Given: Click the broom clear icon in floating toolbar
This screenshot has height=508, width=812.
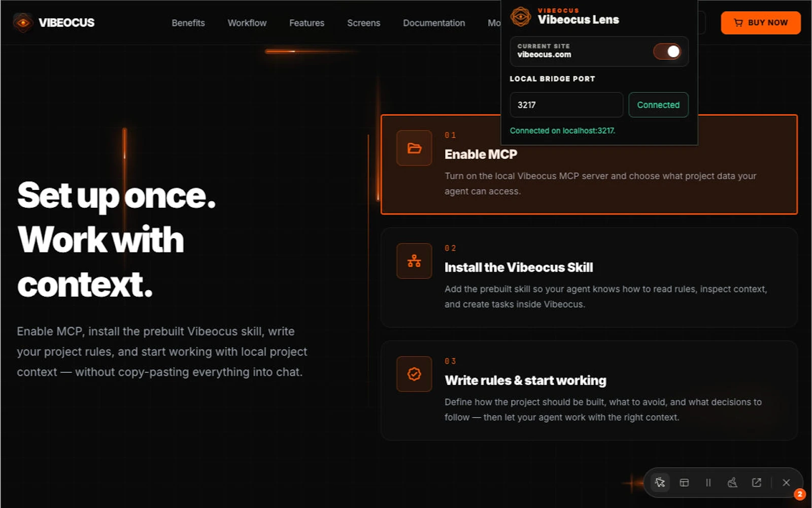Looking at the screenshot, I should tap(732, 483).
